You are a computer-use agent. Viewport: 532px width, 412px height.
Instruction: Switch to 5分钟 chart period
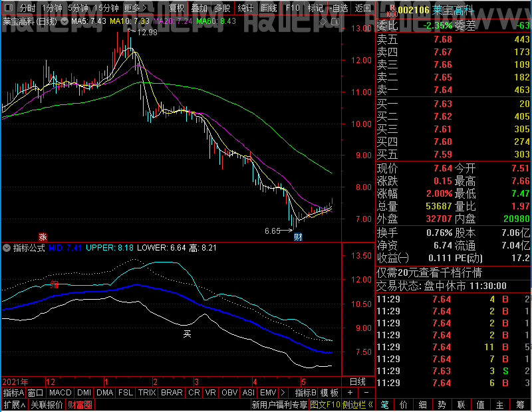(x=78, y=8)
